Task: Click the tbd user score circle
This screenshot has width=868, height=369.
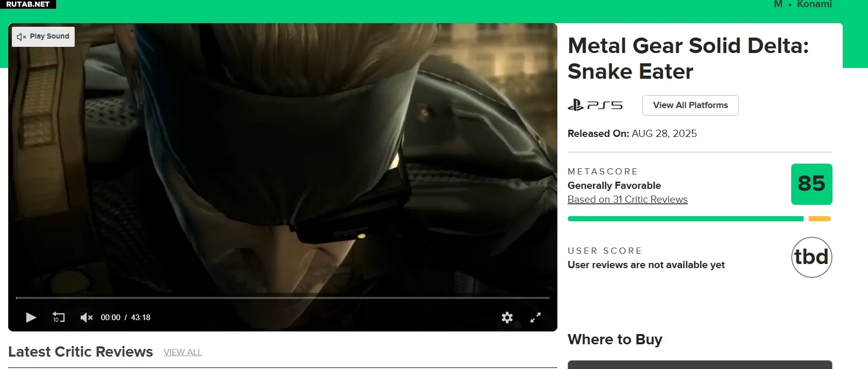Action: [811, 257]
